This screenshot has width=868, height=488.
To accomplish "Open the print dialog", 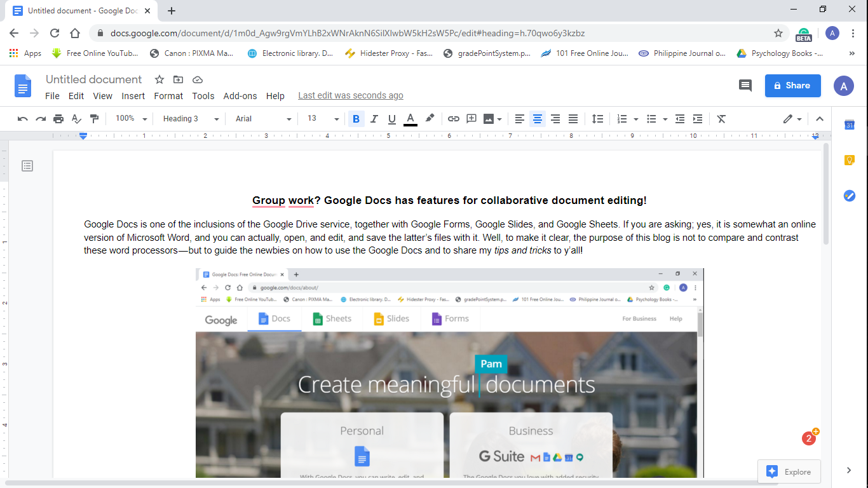I will point(58,119).
